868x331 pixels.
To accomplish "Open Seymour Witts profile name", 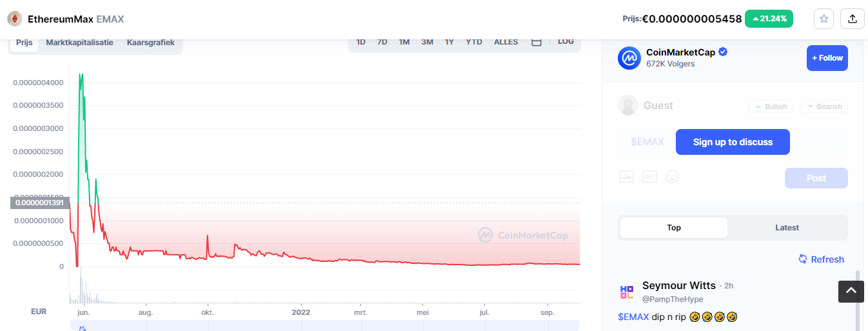I will click(x=679, y=285).
